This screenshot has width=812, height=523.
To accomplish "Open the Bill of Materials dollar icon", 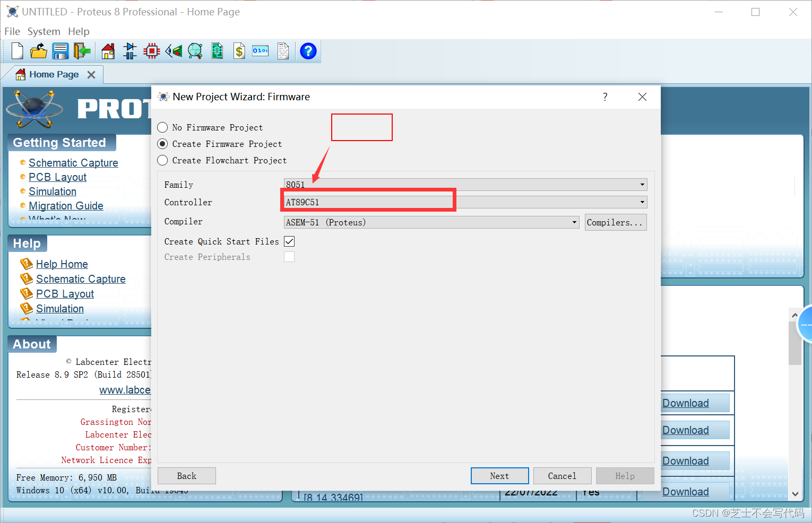I will point(239,51).
